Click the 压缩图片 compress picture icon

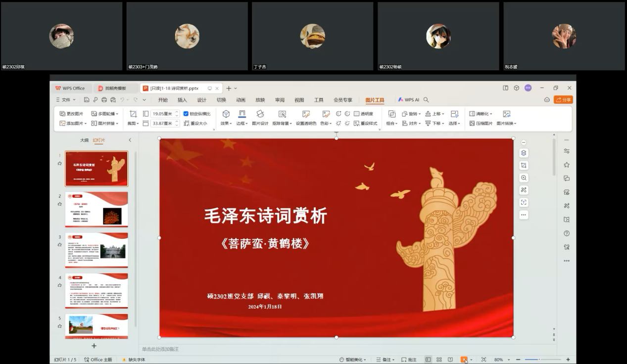tap(472, 123)
